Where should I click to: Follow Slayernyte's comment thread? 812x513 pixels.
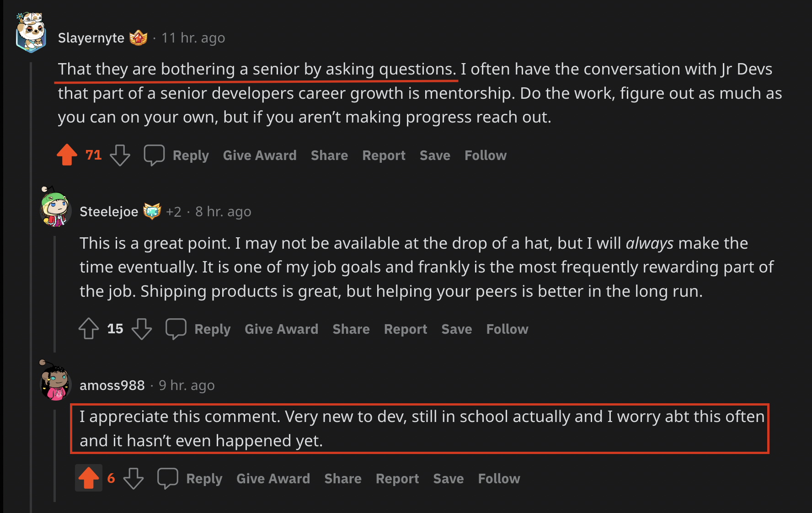tap(485, 155)
